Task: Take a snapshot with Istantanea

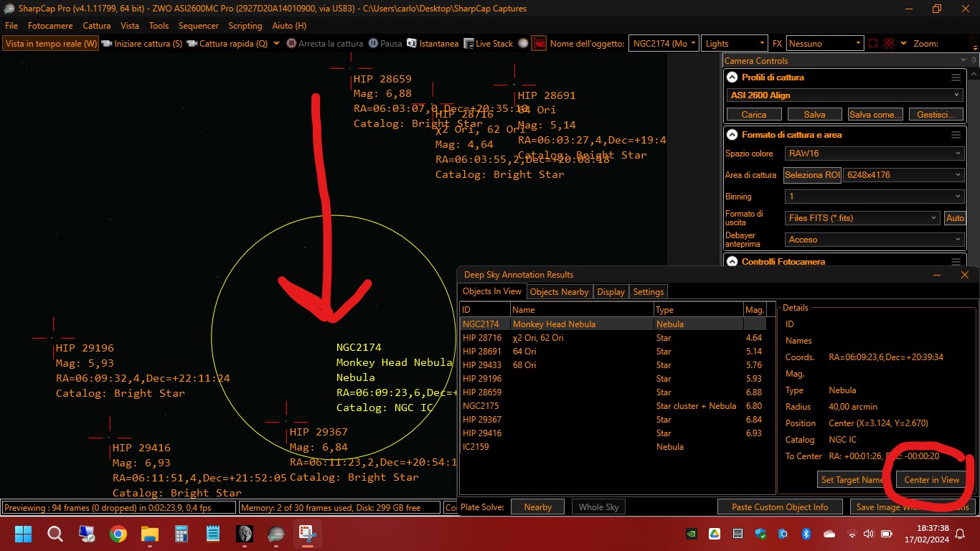Action: (x=432, y=44)
